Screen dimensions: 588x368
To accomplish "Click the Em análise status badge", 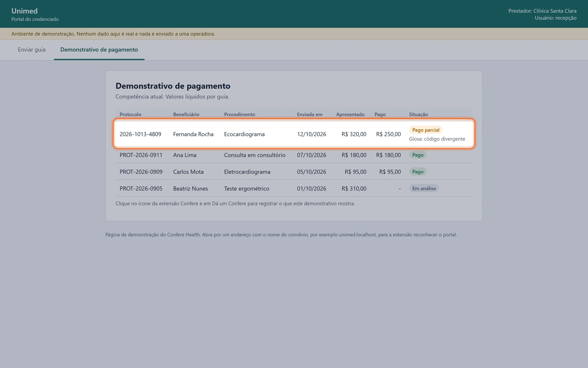I will [x=424, y=188].
